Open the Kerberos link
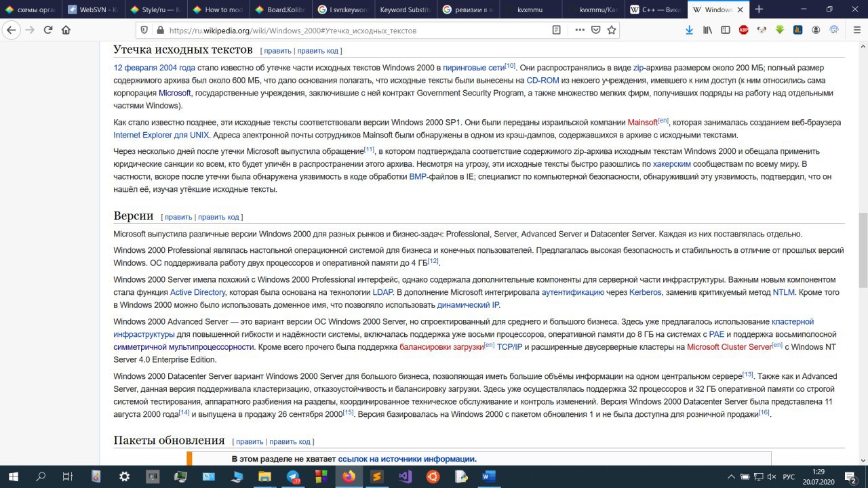The width and height of the screenshot is (868, 488). pyautogui.click(x=645, y=293)
